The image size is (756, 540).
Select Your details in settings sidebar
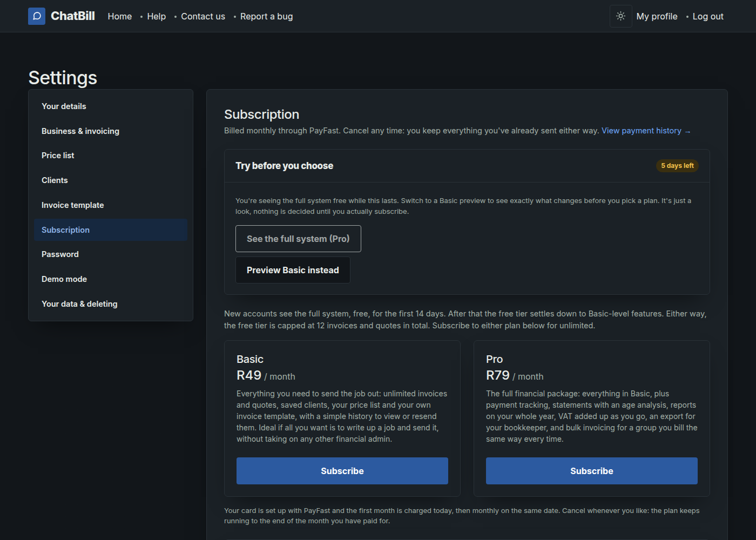coord(111,106)
